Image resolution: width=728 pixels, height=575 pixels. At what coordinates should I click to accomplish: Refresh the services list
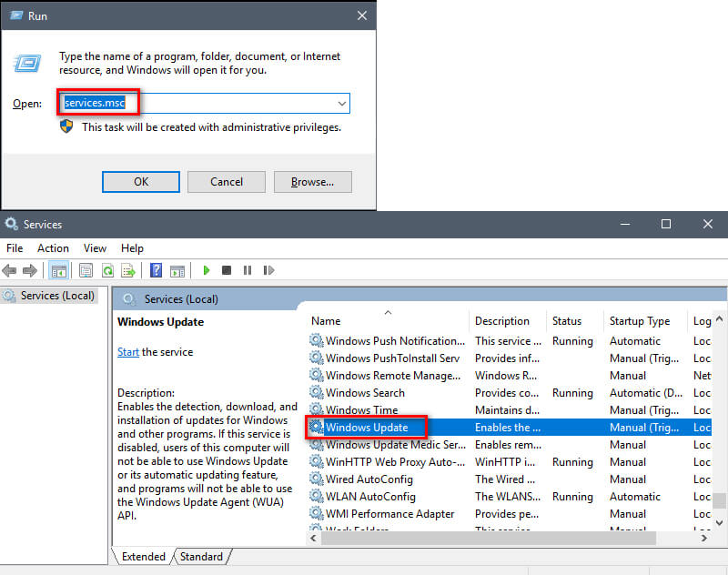pyautogui.click(x=107, y=270)
